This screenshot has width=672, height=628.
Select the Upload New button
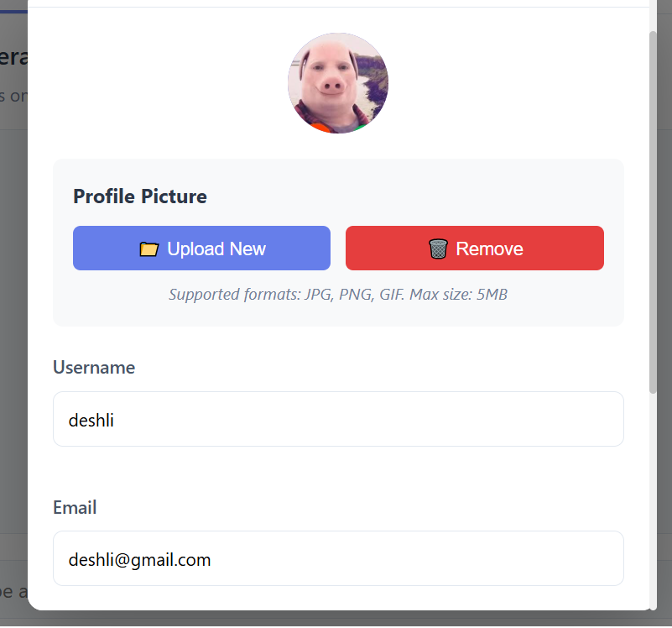tap(201, 248)
